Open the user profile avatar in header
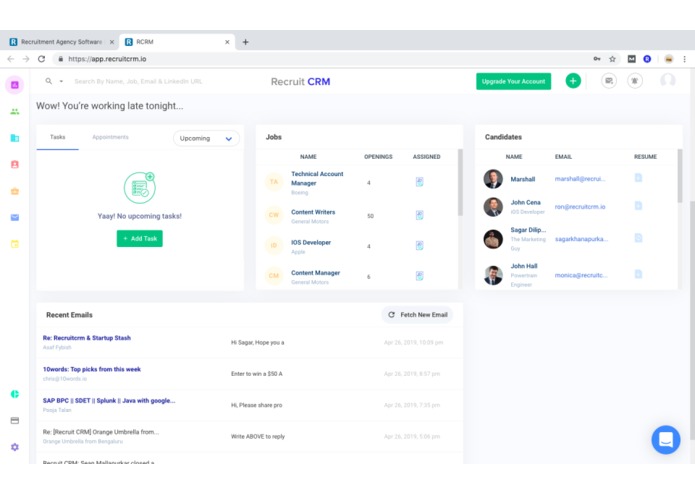Image resolution: width=695 pixels, height=494 pixels. coord(668,81)
